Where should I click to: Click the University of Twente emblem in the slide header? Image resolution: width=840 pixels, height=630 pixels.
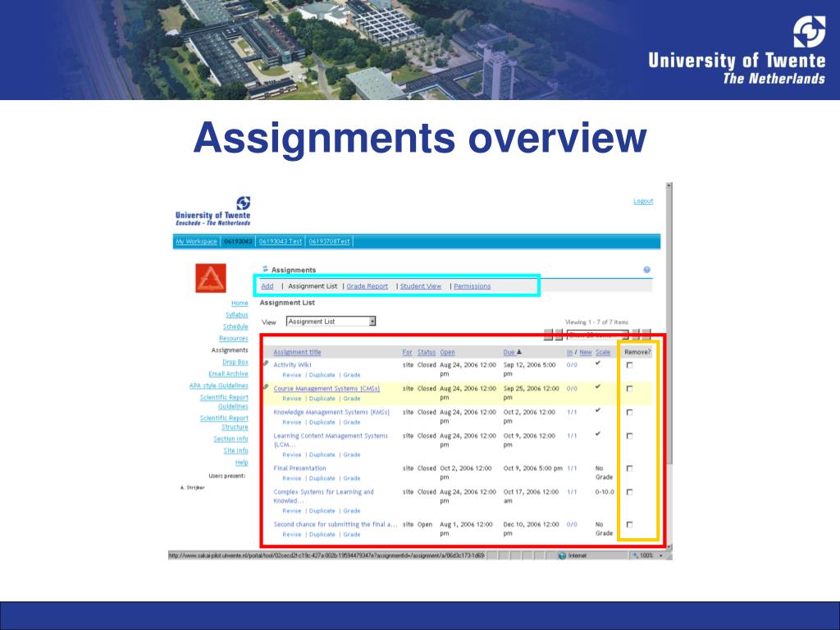tap(809, 31)
